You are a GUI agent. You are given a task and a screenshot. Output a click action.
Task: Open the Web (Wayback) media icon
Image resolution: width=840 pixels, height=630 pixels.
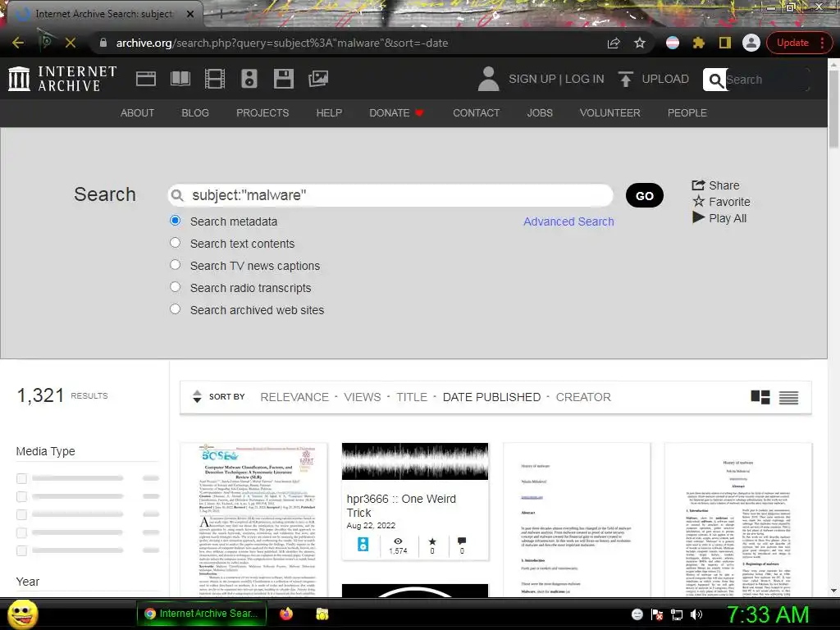point(146,79)
